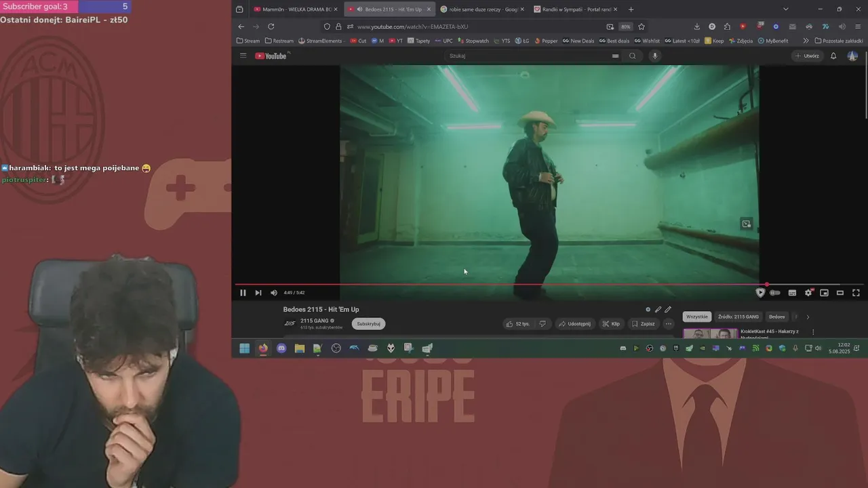The width and height of the screenshot is (868, 488).
Task: Enable miniplayer mode
Action: coord(824,293)
